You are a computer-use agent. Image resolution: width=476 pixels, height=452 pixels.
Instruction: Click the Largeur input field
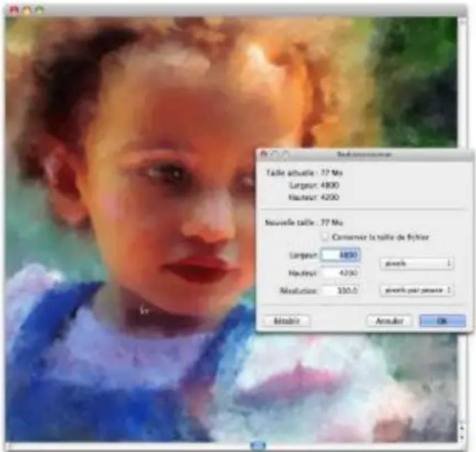pyautogui.click(x=340, y=255)
